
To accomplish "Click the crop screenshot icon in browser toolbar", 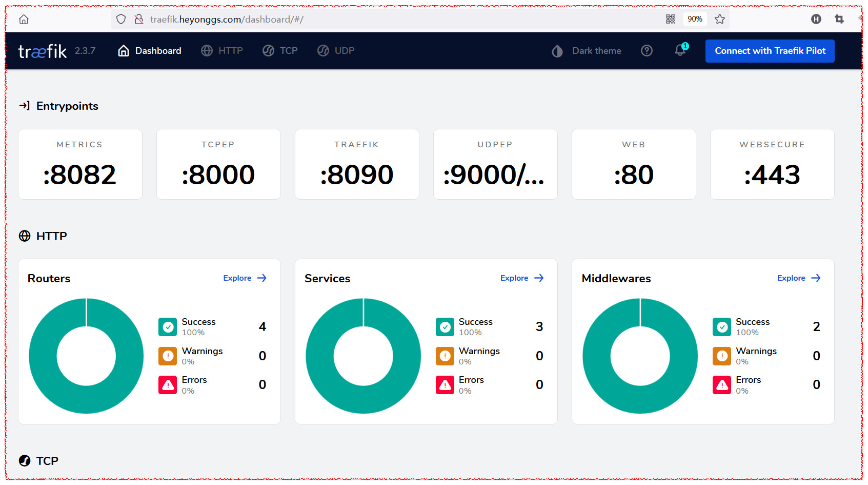I will (x=839, y=19).
